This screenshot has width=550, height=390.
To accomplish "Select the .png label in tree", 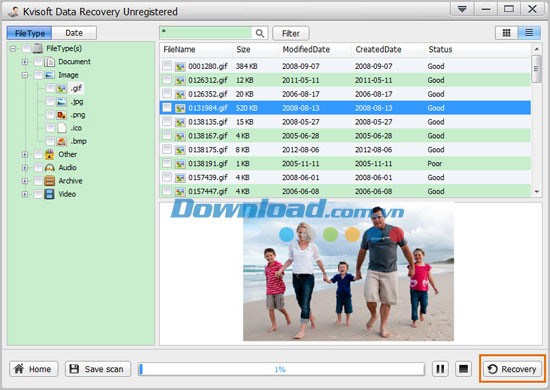I will click(78, 115).
